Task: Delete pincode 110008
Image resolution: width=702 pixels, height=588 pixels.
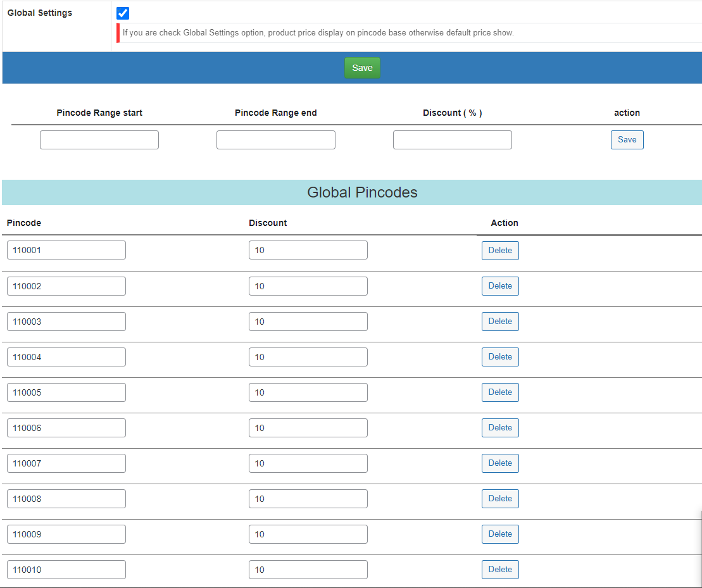Action: pos(500,498)
